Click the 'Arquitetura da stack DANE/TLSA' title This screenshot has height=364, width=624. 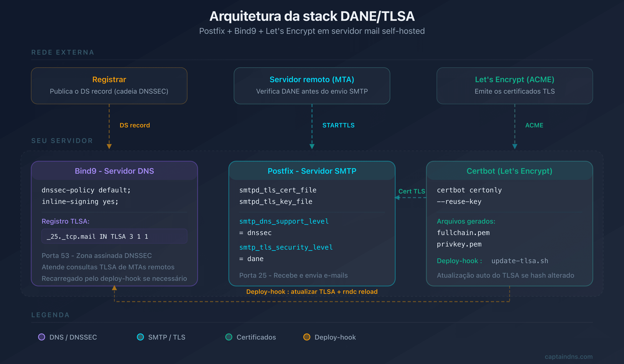click(312, 16)
